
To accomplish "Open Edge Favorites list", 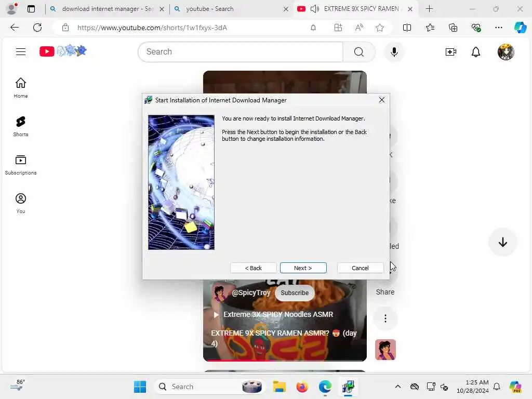I will pyautogui.click(x=430, y=28).
